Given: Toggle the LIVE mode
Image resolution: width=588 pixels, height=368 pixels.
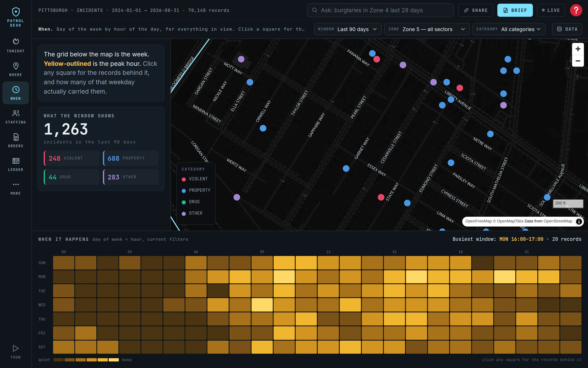Looking at the screenshot, I should tap(551, 10).
